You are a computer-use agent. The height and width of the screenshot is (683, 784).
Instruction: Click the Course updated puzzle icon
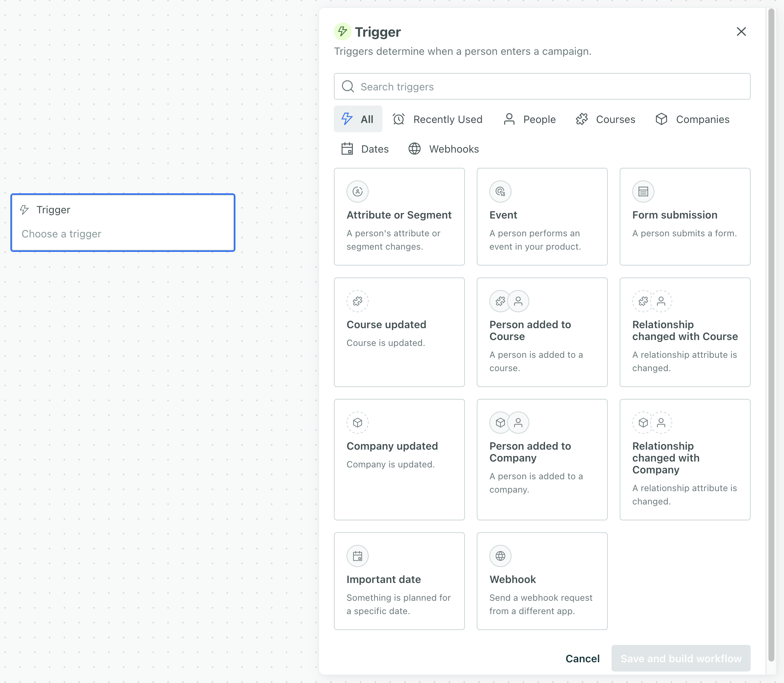pos(357,301)
